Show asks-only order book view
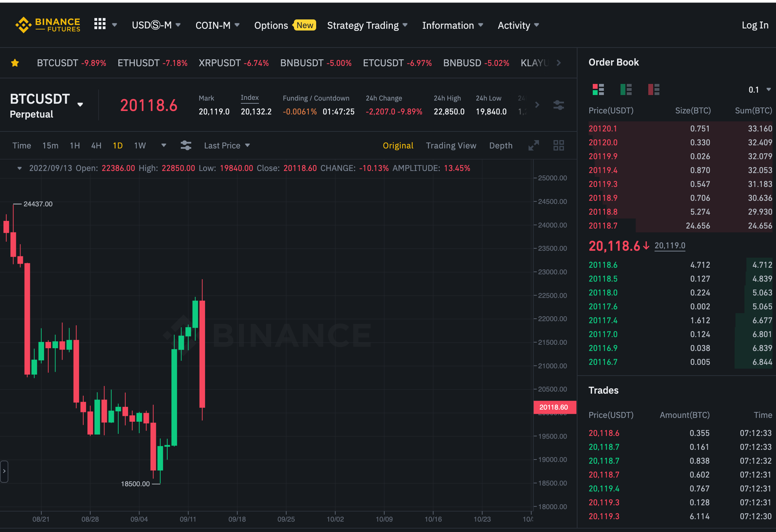 coord(653,89)
